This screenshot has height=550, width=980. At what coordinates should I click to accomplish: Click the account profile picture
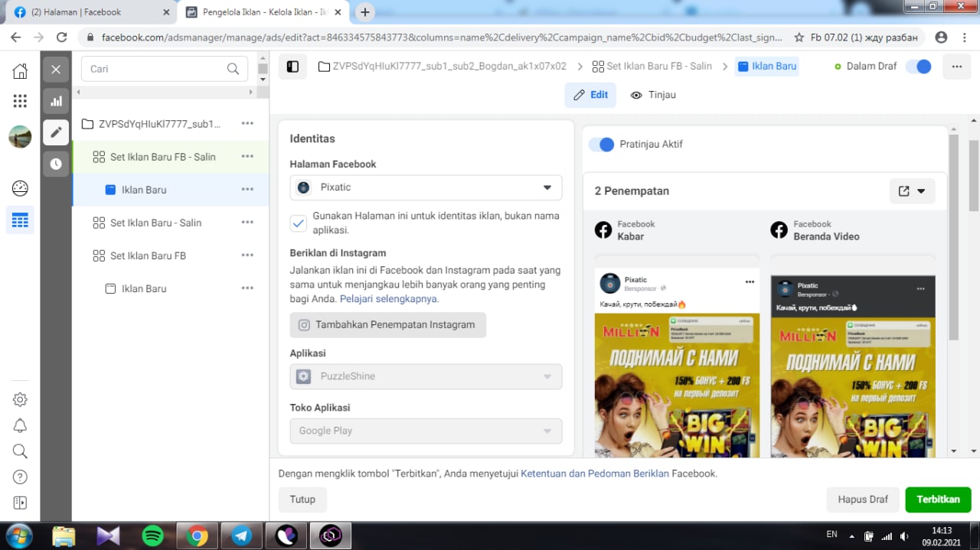20,137
